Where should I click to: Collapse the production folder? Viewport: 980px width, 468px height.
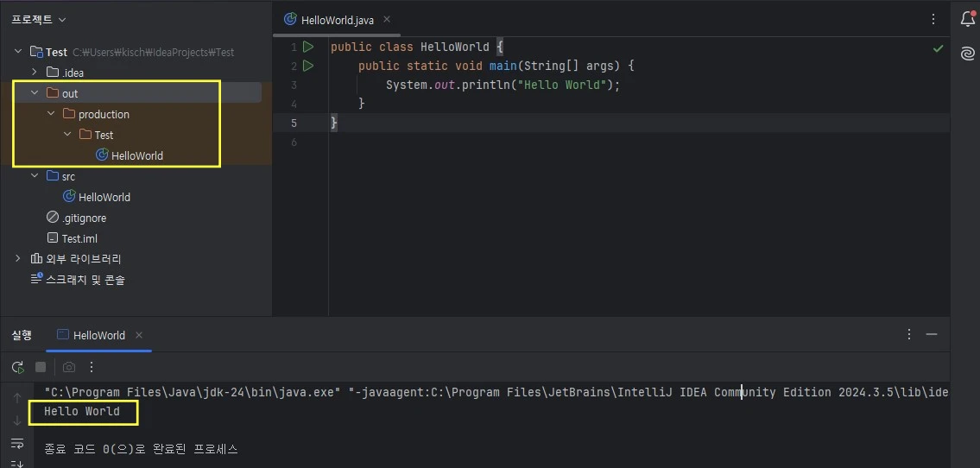pyautogui.click(x=51, y=114)
